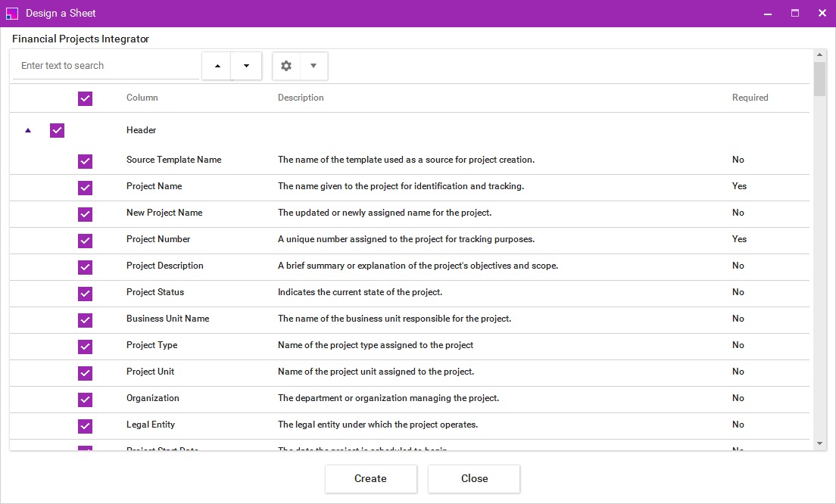Uncheck the Project Name checkbox

coord(86,188)
